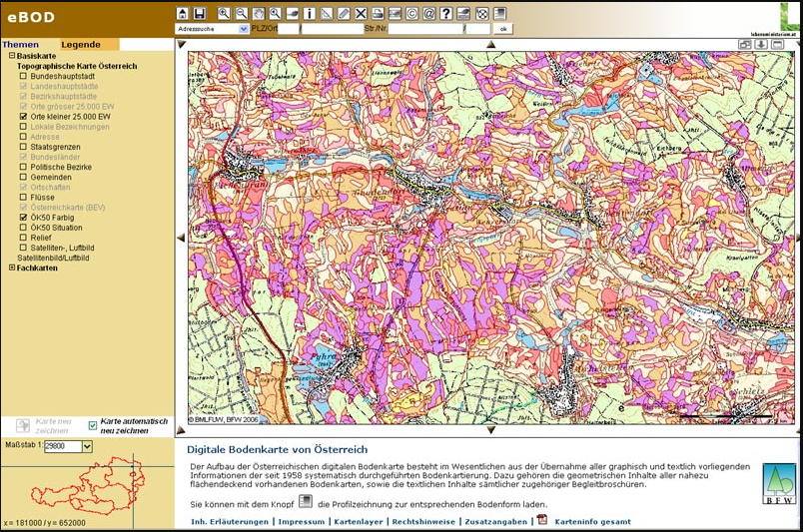Click the Ort input field after PLZ
This screenshot has height=532, width=803.
(333, 29)
